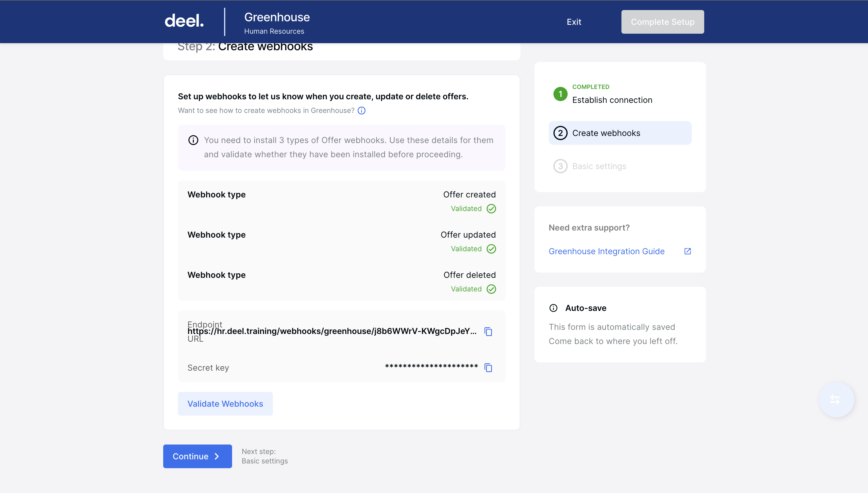Screen dimensions: 868x493
Task: Click the Deel logo
Action: pyautogui.click(x=184, y=21)
